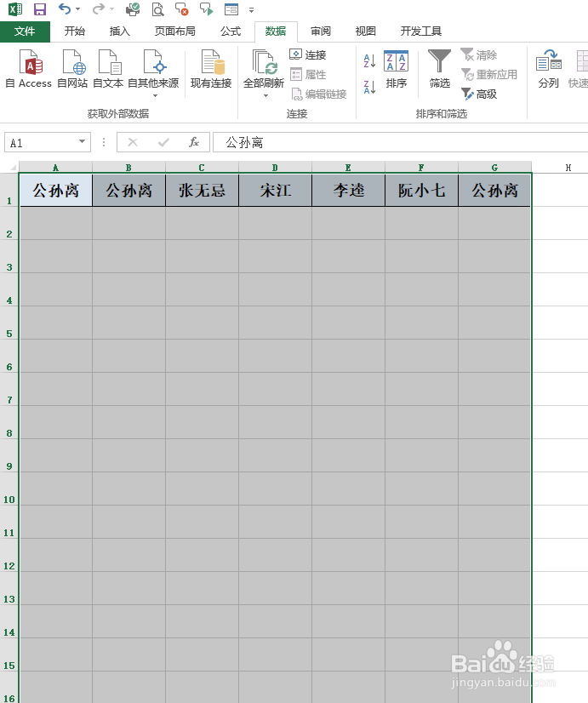Click the Save icon in quick access toolbar

pos(40,9)
